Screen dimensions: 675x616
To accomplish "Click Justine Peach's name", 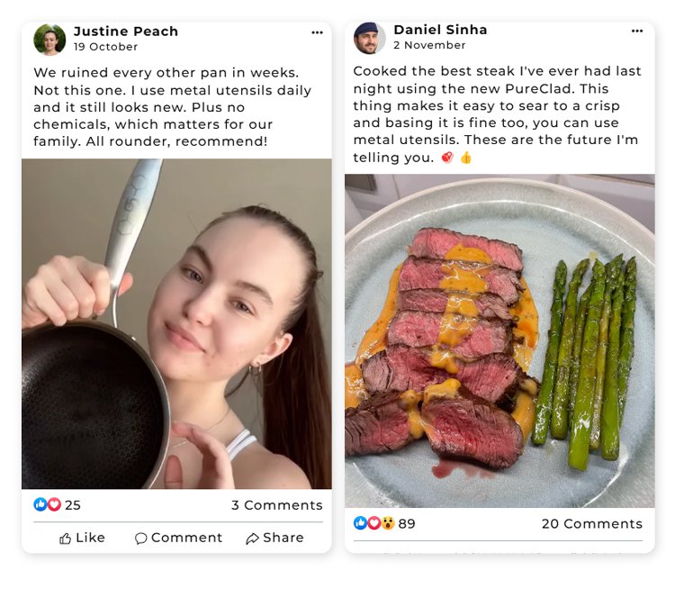I will coord(126,32).
